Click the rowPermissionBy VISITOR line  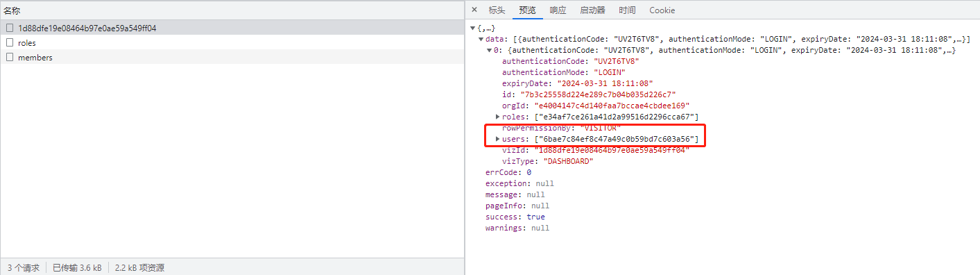tap(562, 128)
